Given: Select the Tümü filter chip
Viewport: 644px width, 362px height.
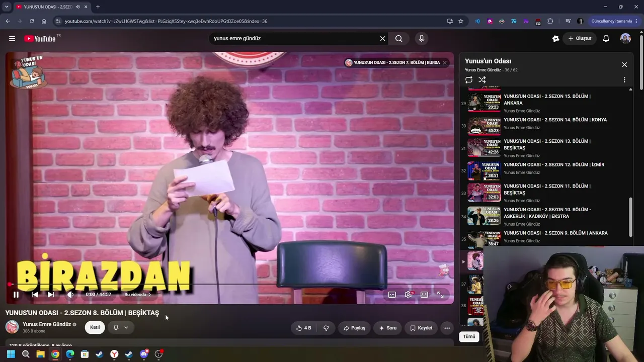Looking at the screenshot, I should tap(469, 336).
